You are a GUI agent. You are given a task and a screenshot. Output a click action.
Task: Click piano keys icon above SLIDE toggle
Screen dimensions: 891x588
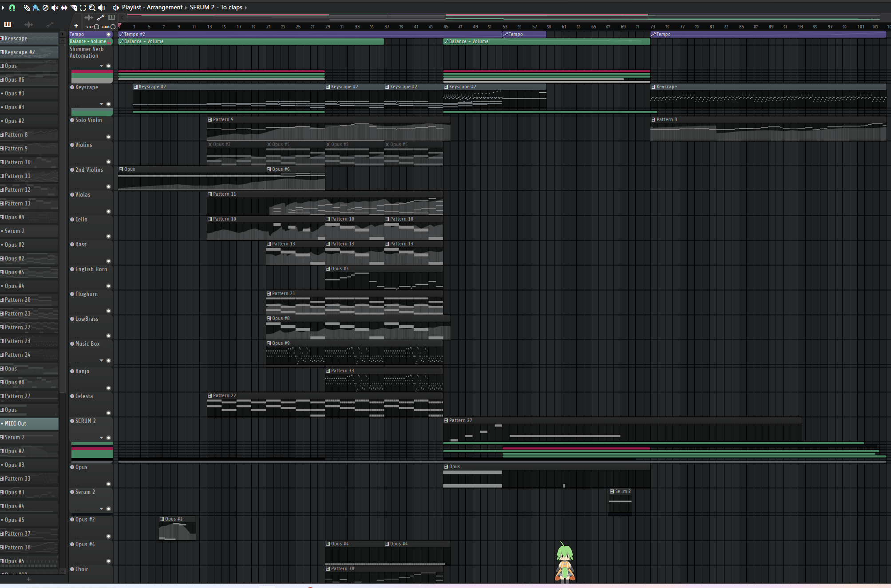[x=111, y=18]
